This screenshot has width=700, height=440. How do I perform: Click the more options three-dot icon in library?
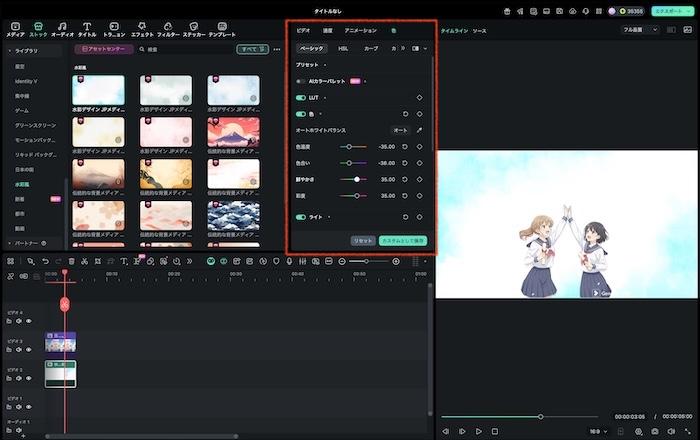coord(277,49)
